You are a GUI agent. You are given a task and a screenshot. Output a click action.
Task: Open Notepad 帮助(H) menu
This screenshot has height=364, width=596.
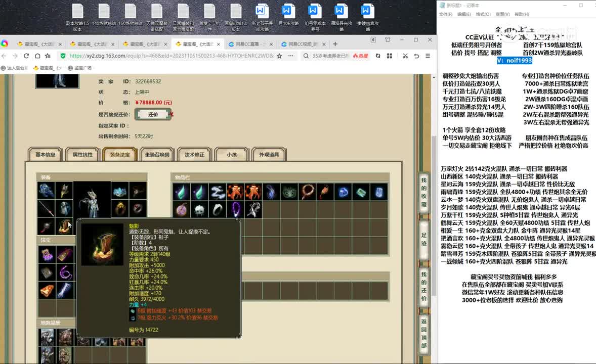click(522, 14)
